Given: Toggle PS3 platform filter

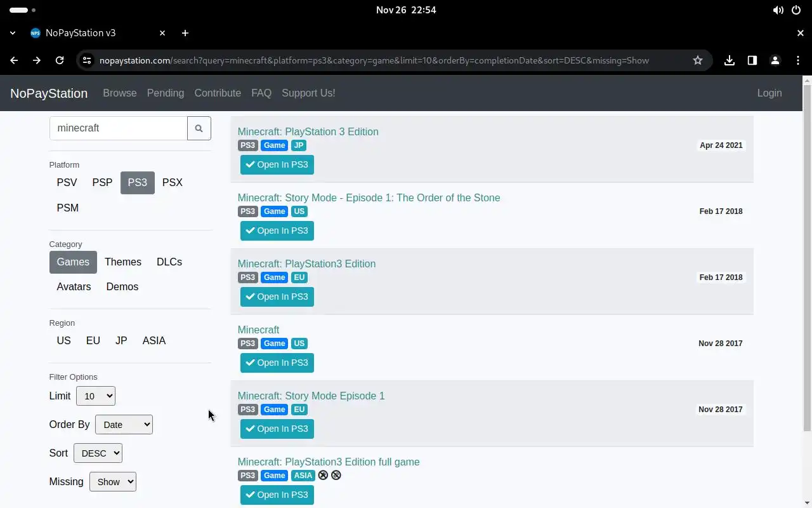Looking at the screenshot, I should pos(138,182).
